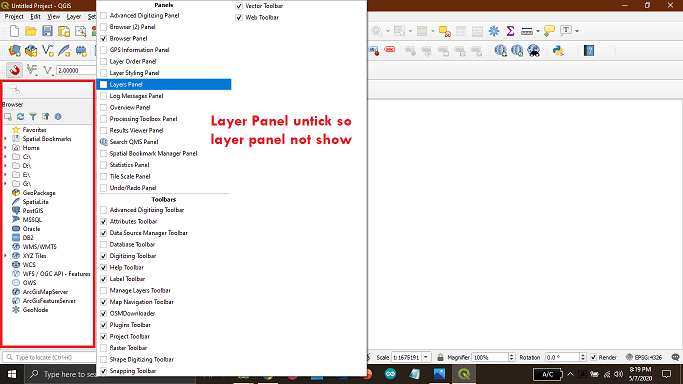Refresh the Browser panel
The height and width of the screenshot is (384, 683).
pyautogui.click(x=20, y=117)
